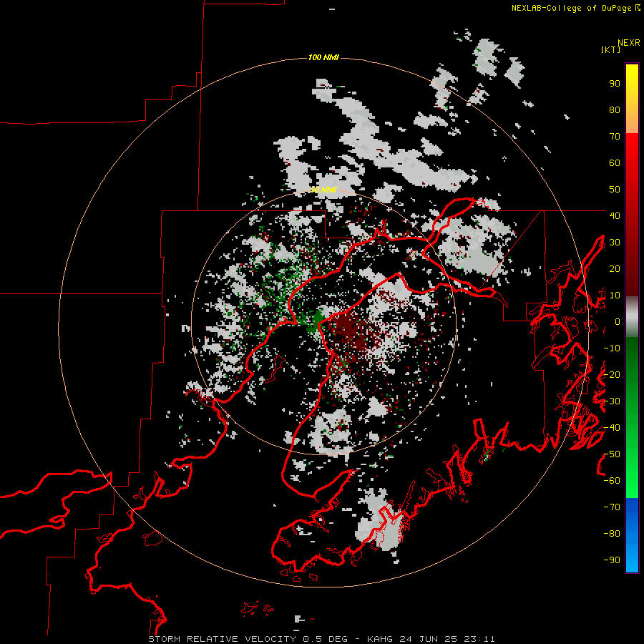Click the NEXLAB-College of DuPage title text

(571, 8)
